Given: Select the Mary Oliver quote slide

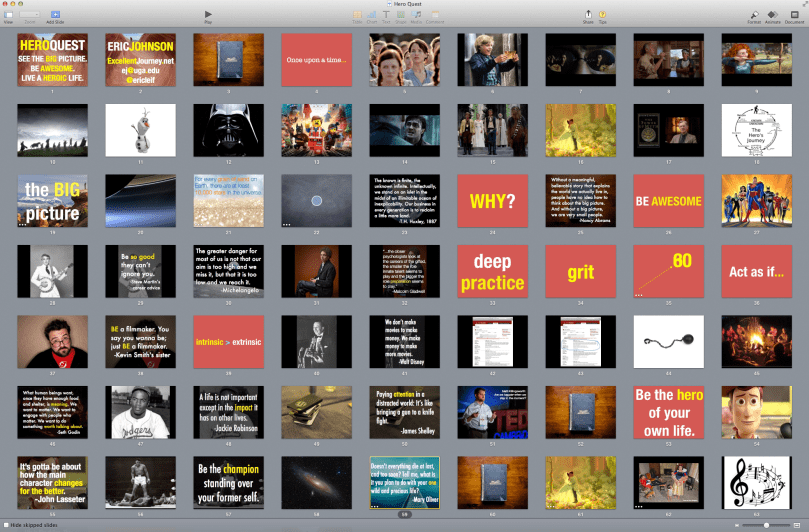Looking at the screenshot, I should [404, 482].
